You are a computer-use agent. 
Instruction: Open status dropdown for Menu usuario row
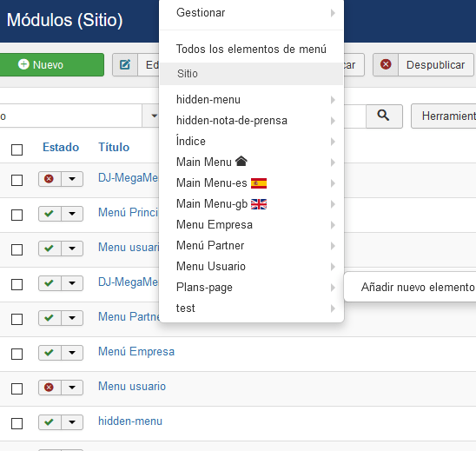(72, 388)
